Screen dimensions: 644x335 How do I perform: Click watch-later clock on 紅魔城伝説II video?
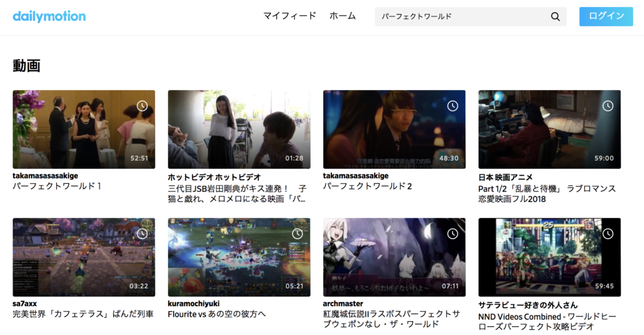453,234
